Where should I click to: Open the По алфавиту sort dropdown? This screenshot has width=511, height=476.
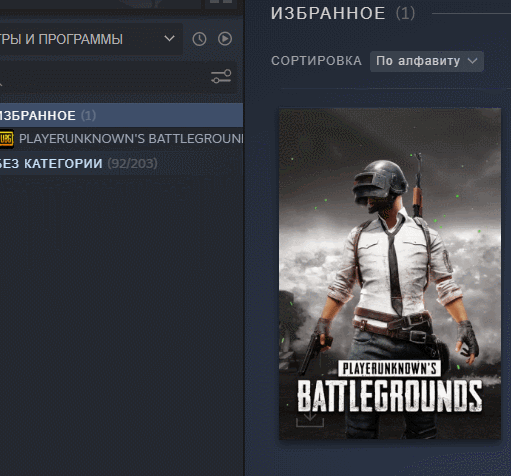pyautogui.click(x=427, y=61)
